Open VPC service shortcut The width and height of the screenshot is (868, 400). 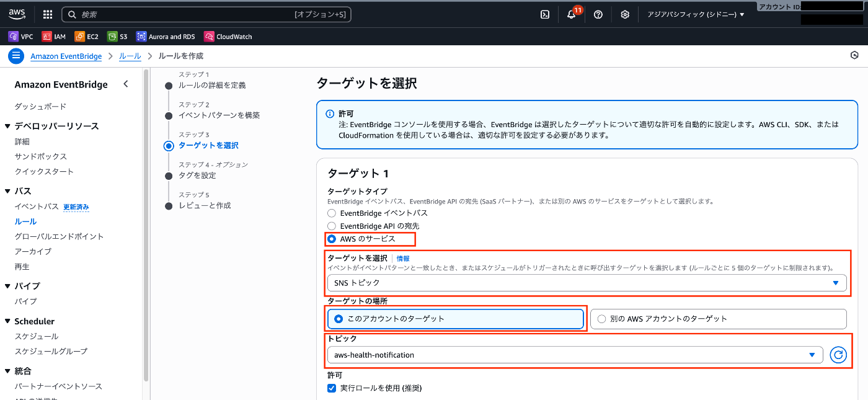(20, 37)
